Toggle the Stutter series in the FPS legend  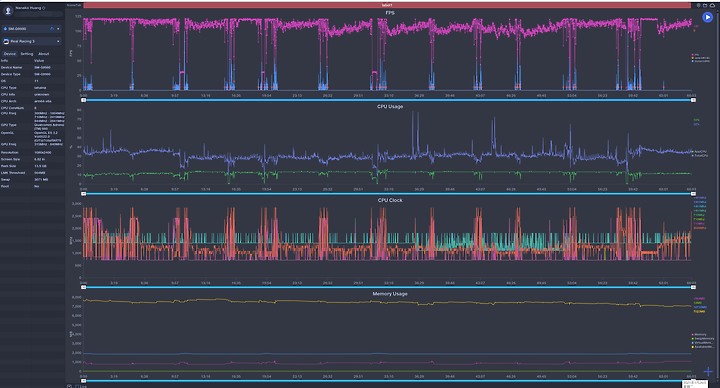pos(700,61)
